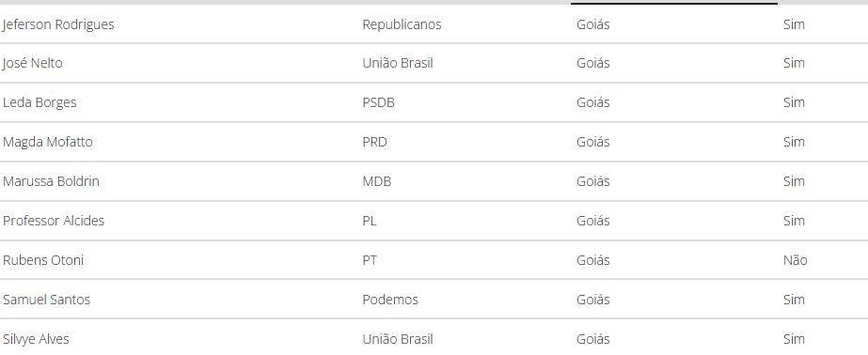
Task: Select Silvye Alves name cell
Action: 36,339
